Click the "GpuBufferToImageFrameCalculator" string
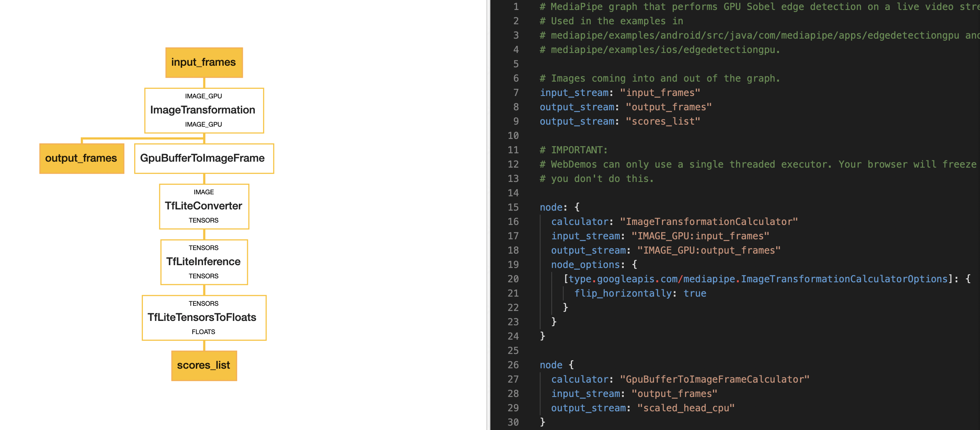This screenshot has height=430, width=980. 715,379
